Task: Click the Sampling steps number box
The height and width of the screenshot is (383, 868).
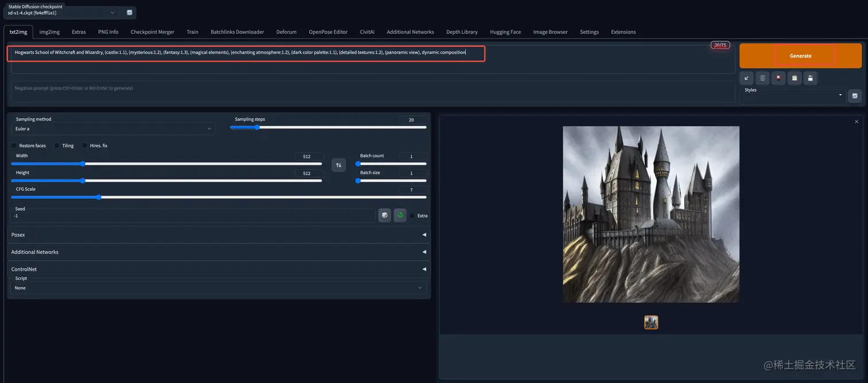Action: [x=413, y=120]
